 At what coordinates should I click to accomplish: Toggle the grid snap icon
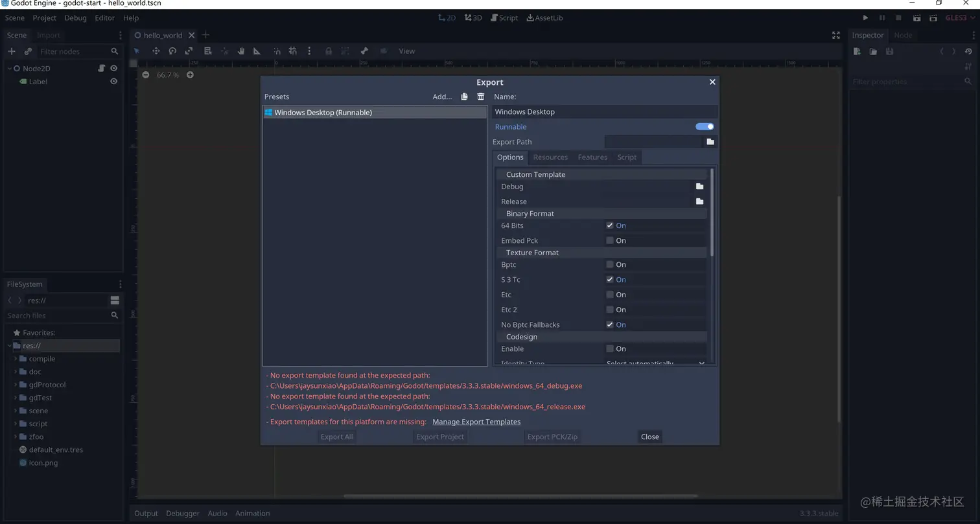pyautogui.click(x=293, y=51)
